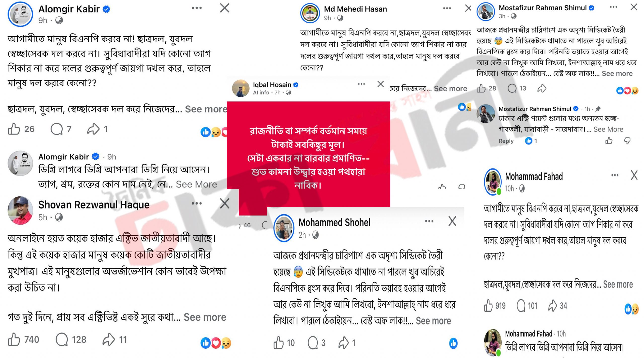This screenshot has height=358, width=644.
Task: Click share arrow on Mostafizur Rahman Shimul's post
Action: click(542, 88)
